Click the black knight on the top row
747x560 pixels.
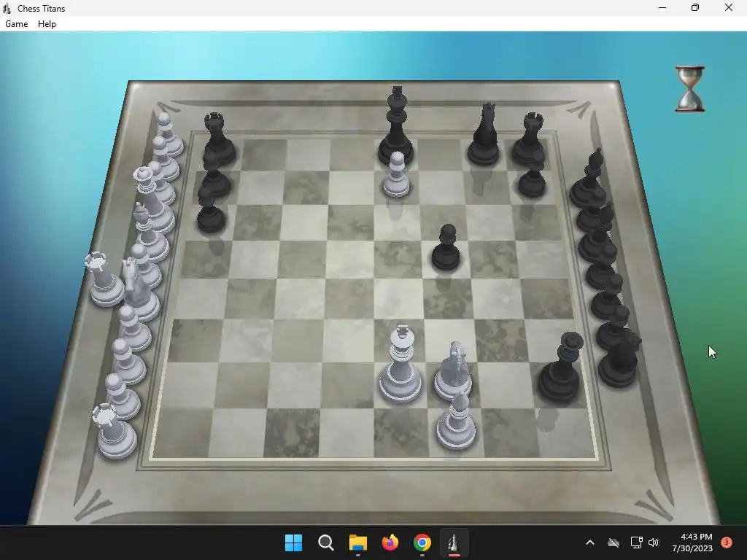[484, 134]
